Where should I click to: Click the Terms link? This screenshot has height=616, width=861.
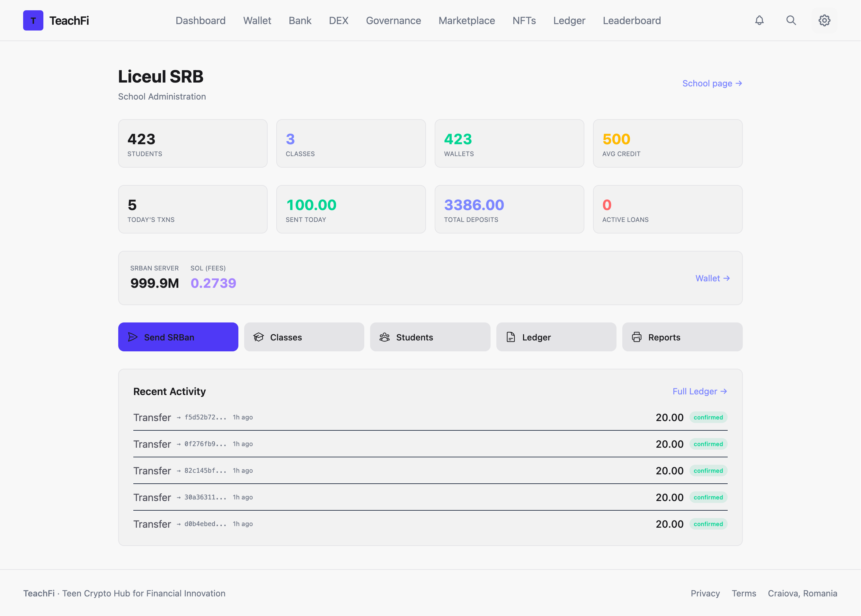[x=743, y=593]
